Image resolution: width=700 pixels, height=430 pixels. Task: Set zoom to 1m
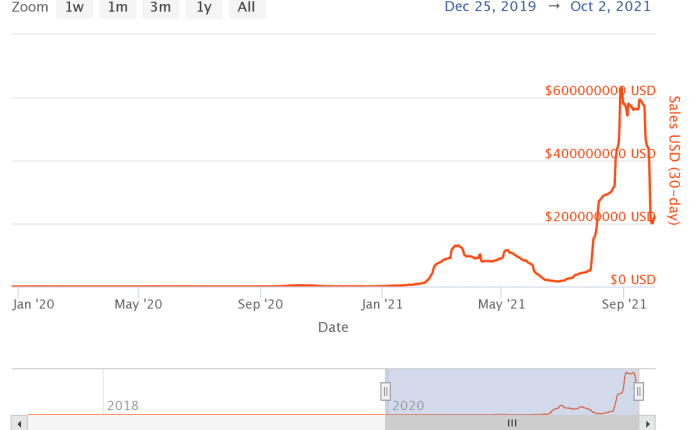pos(117,8)
